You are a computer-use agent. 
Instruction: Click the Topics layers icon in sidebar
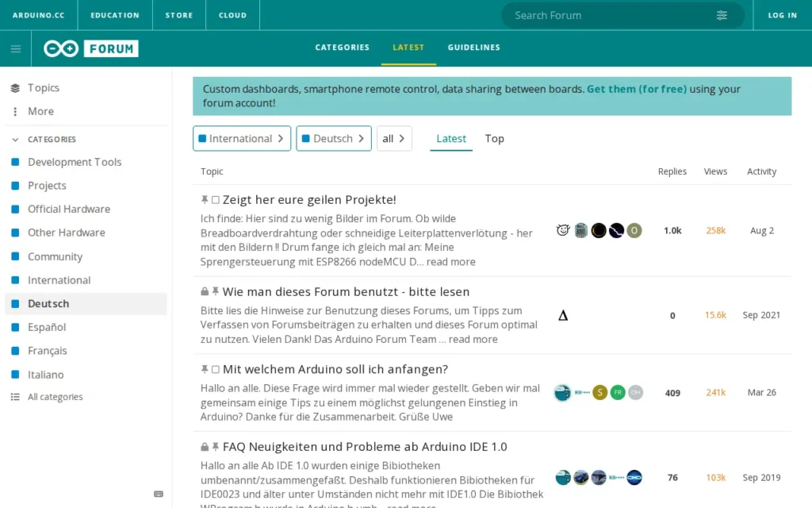coord(15,88)
